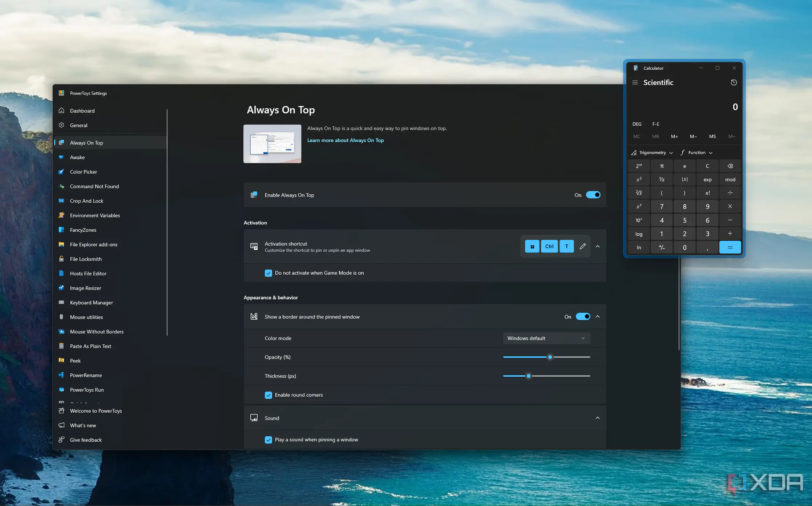Adjust the Thickness (px) slider

pos(546,376)
